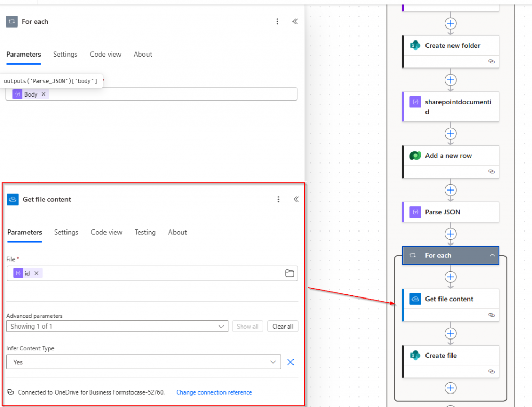Collapse the For each loop node

click(x=490, y=255)
